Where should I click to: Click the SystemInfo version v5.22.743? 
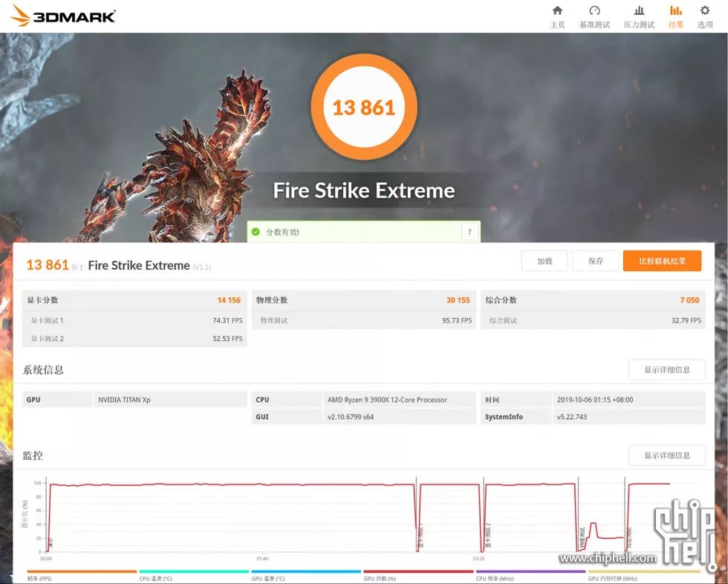[571, 417]
